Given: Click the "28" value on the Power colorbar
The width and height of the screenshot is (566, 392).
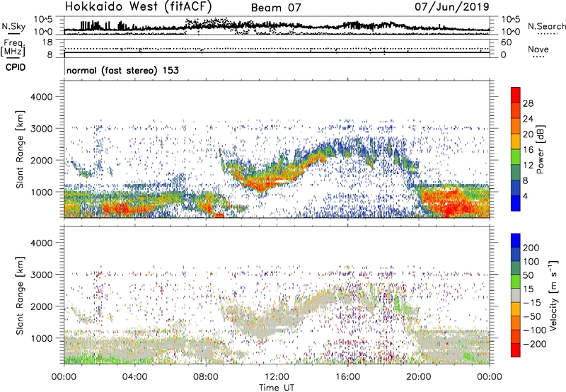Looking at the screenshot, I should 528,103.
